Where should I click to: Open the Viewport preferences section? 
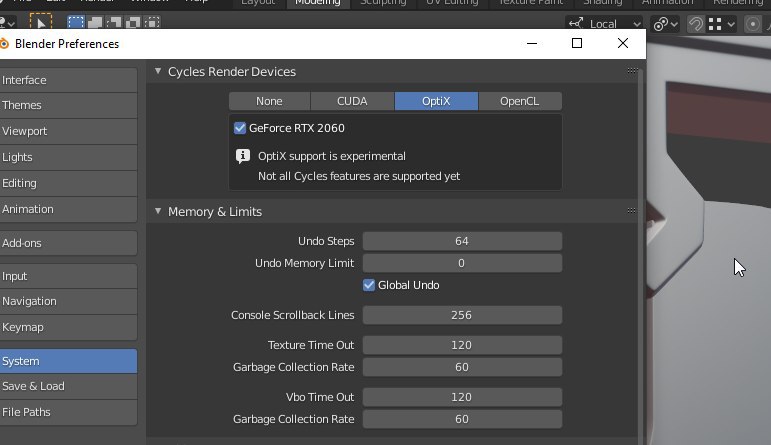coord(68,131)
